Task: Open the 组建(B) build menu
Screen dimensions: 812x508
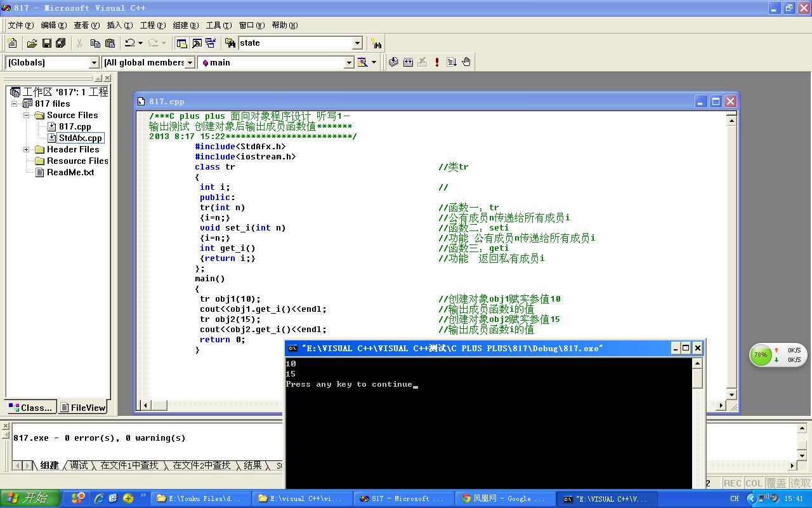Action: click(185, 25)
